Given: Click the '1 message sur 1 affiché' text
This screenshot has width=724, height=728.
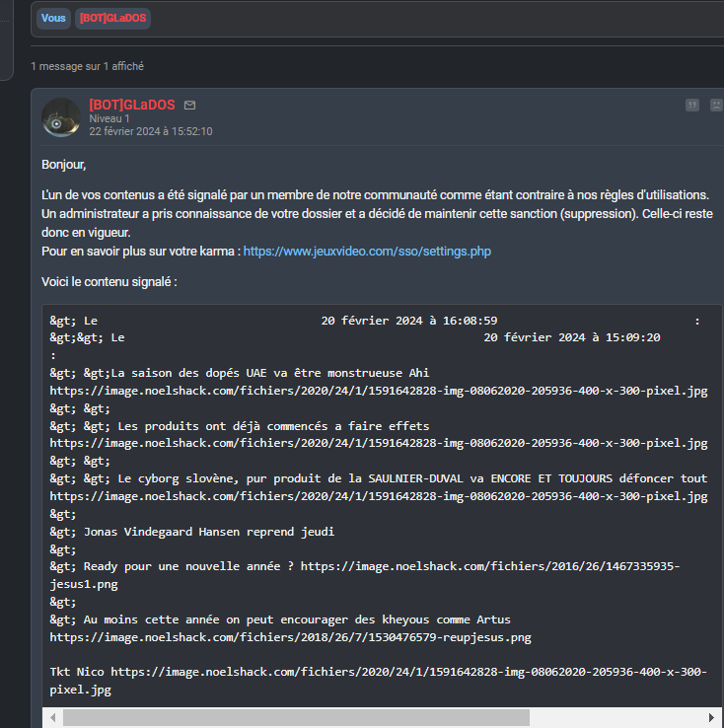Looking at the screenshot, I should [87, 66].
